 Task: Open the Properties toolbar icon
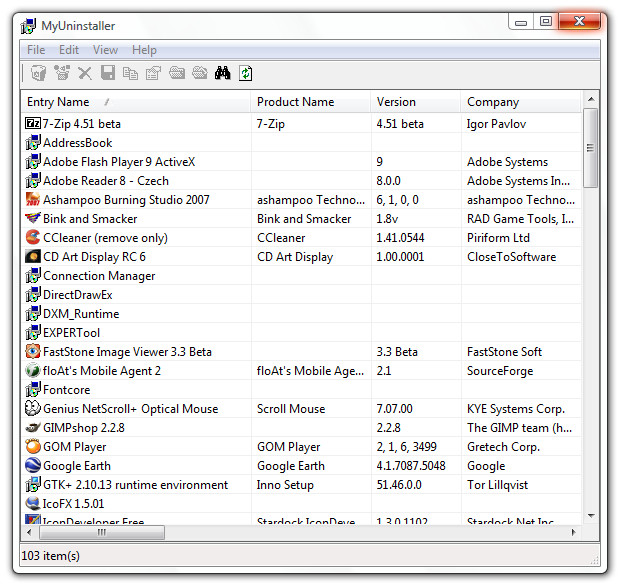pyautogui.click(x=153, y=73)
